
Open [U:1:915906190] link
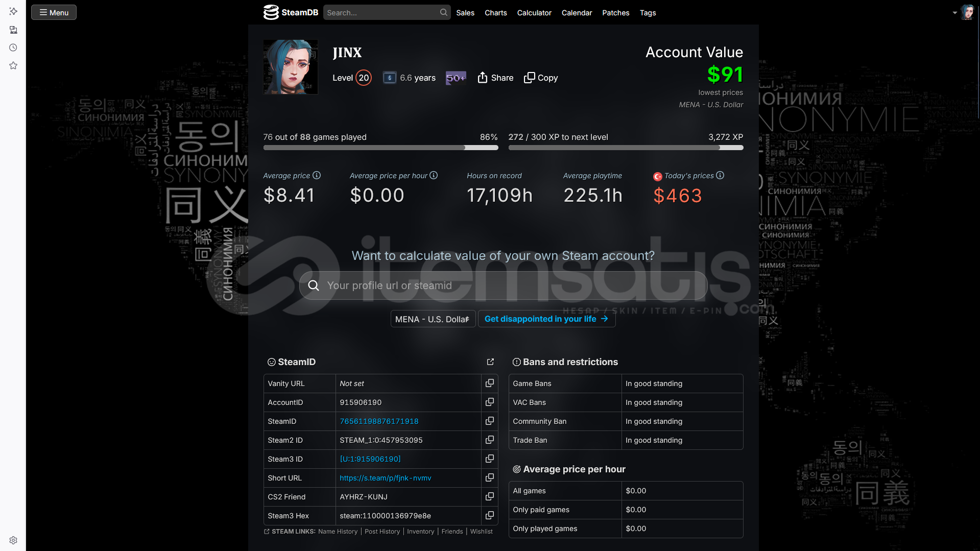[x=370, y=459]
